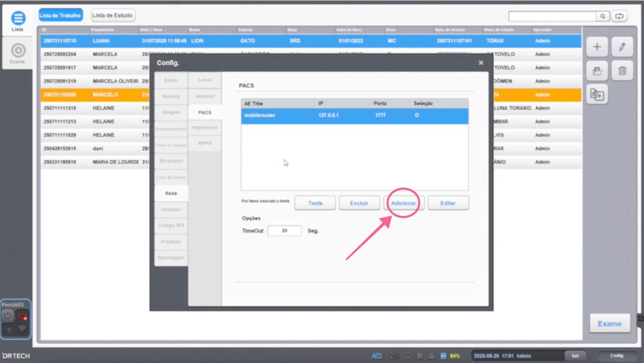The image size is (644, 363).
Task: Click the refresh icon next to the search box
Action: point(619,16)
